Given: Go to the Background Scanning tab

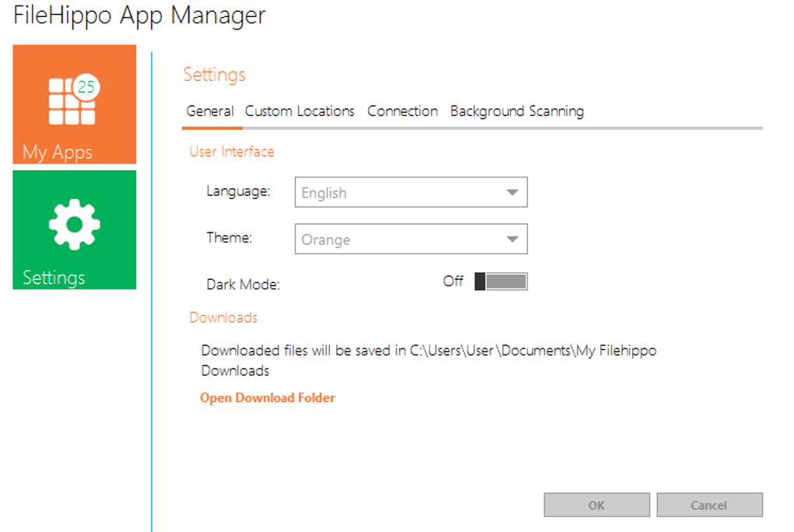Looking at the screenshot, I should point(517,111).
